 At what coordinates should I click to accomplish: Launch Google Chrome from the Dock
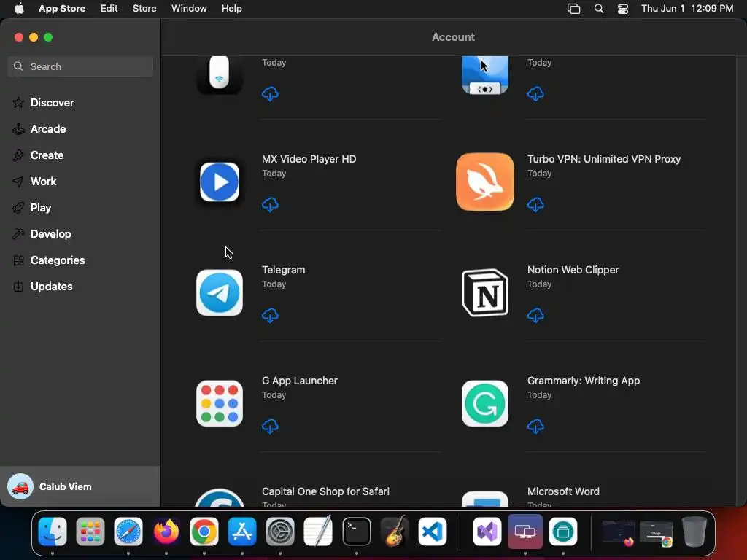204,532
